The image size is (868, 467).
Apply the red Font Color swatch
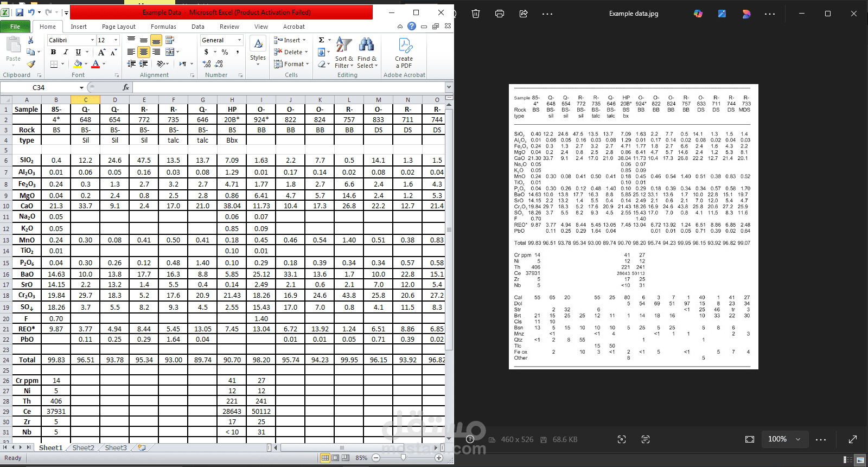click(95, 64)
